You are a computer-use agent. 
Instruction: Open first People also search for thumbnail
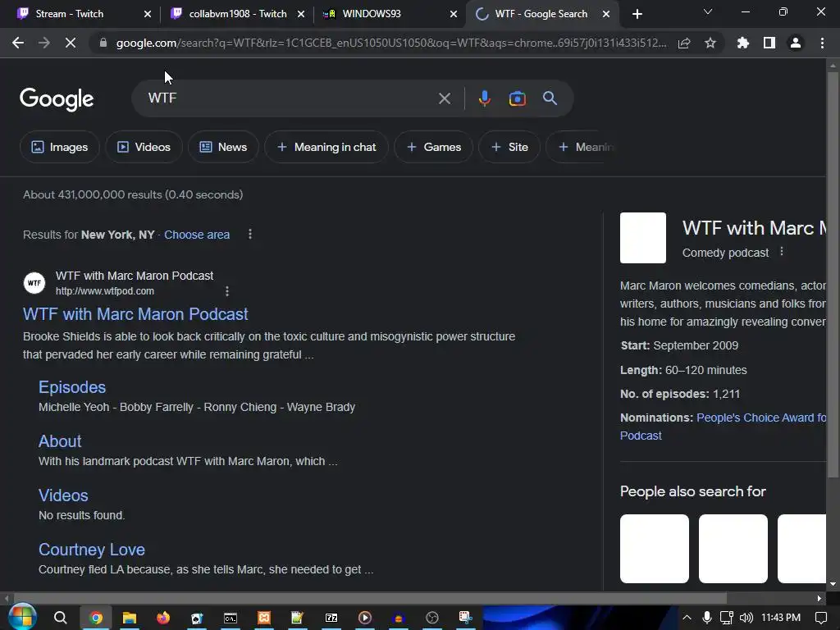point(654,549)
